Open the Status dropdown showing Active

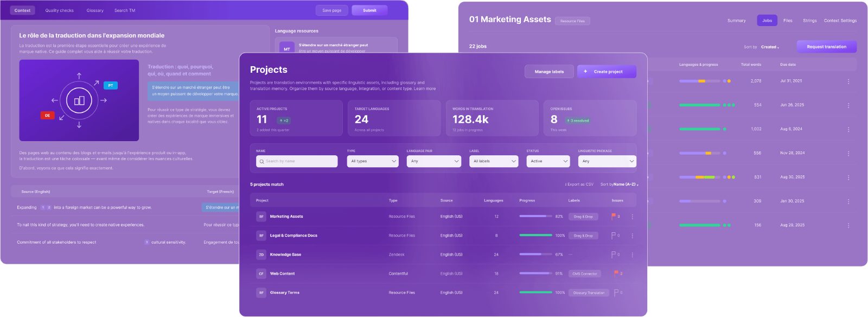click(548, 161)
